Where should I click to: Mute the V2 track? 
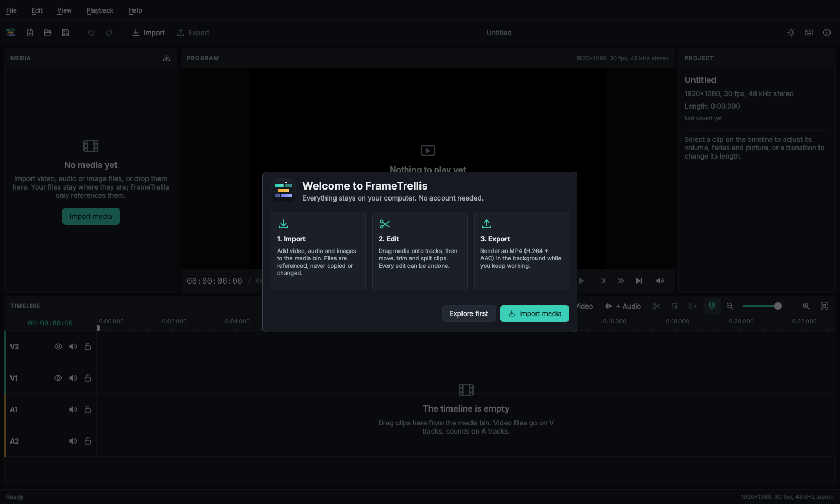73,346
